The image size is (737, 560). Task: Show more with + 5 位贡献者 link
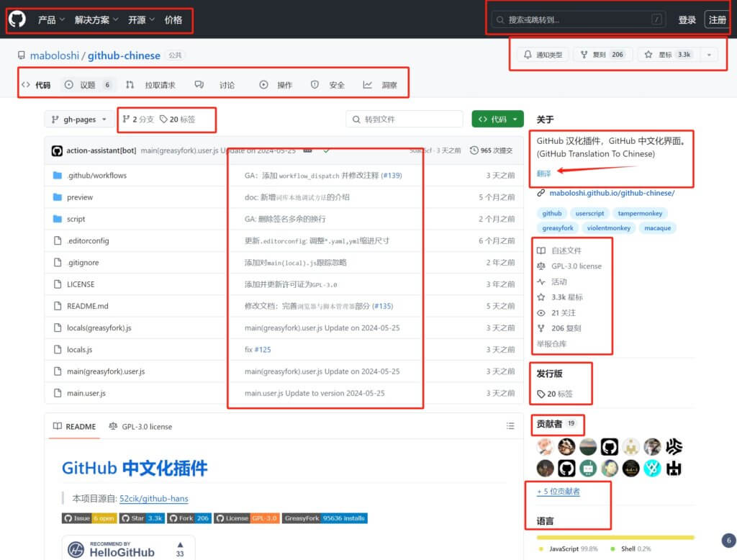[x=559, y=492]
